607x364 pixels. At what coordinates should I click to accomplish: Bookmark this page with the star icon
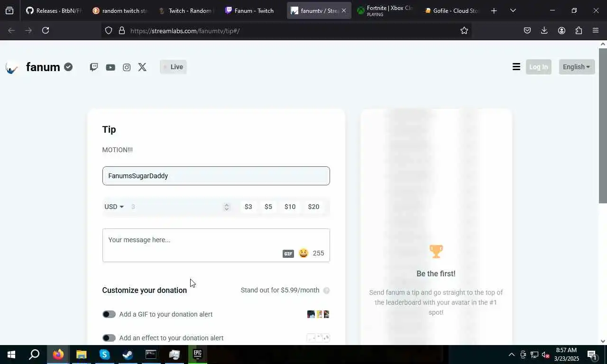tap(464, 30)
